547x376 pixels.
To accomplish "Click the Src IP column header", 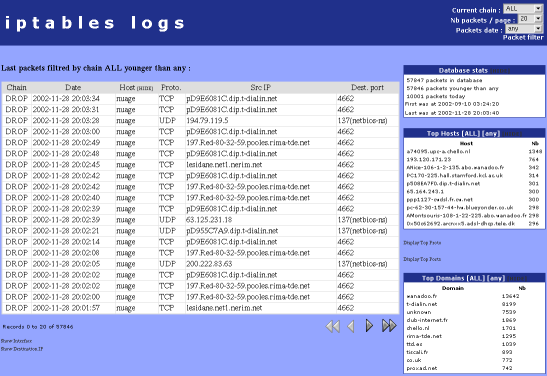I will [x=261, y=88].
